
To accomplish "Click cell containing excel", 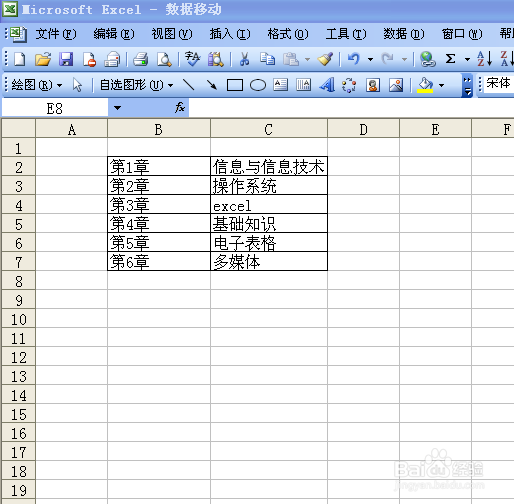I will (x=269, y=205).
